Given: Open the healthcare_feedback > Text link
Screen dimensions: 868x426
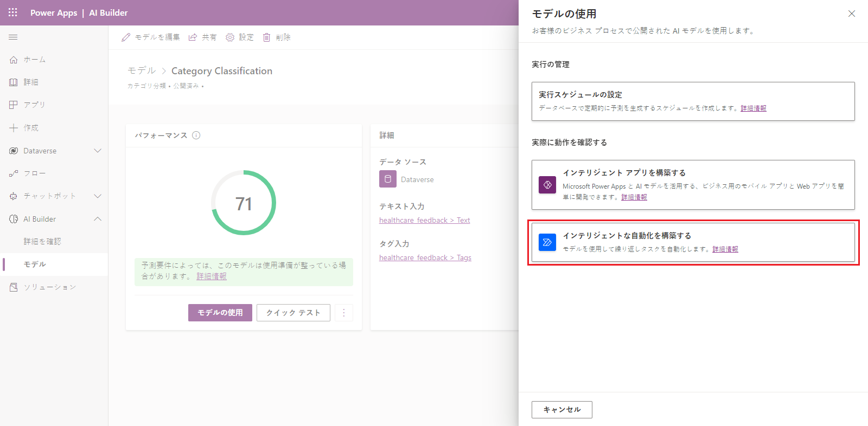Looking at the screenshot, I should [425, 221].
